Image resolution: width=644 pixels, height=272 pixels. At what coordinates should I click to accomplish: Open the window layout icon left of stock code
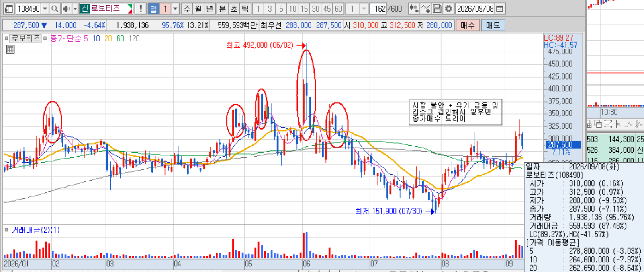point(9,8)
